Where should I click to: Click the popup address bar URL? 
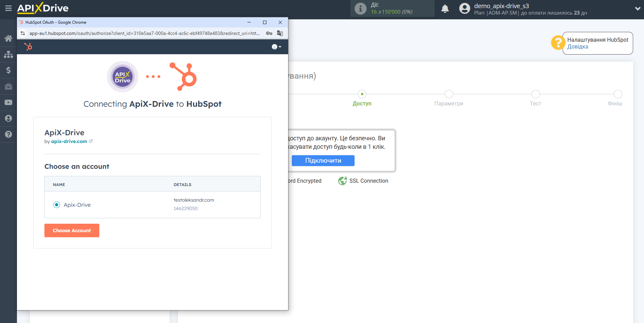pos(145,33)
